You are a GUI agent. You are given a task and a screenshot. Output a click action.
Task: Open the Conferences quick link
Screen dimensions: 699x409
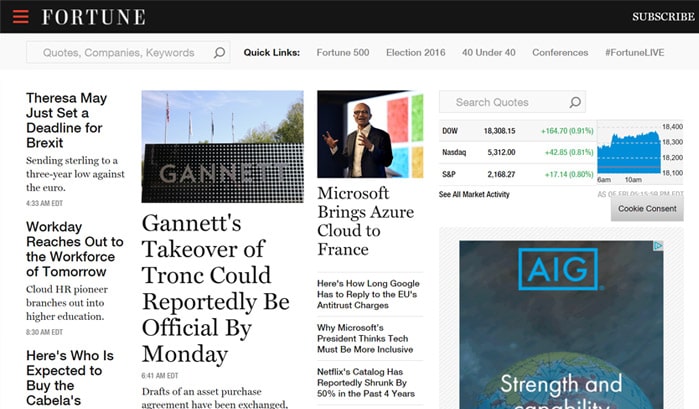[560, 53]
